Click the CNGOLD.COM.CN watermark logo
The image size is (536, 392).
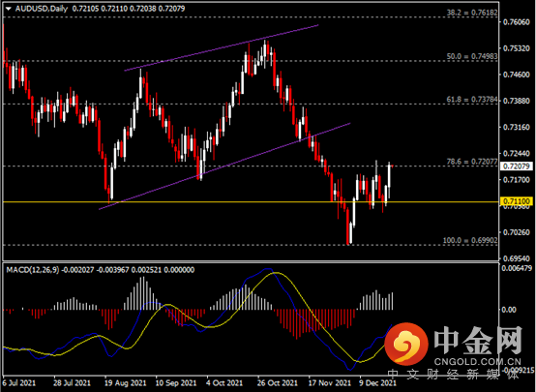454,346
